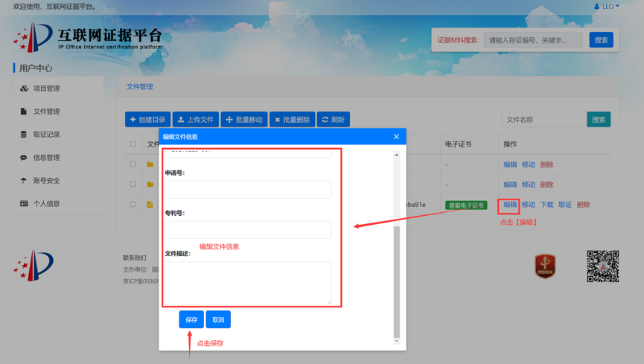This screenshot has width=644, height=364.
Task: Open 文件管理 in the sidebar
Action: (x=46, y=112)
